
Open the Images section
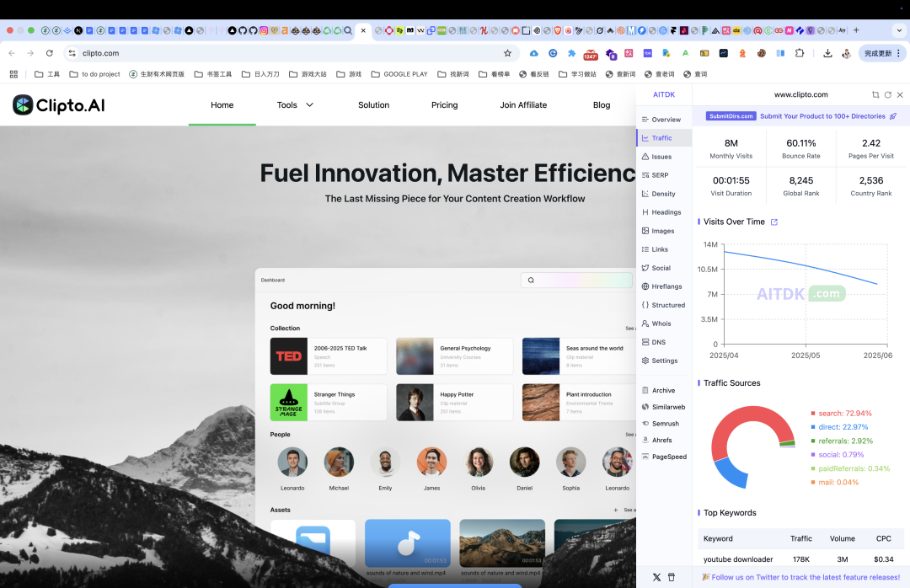coord(658,231)
